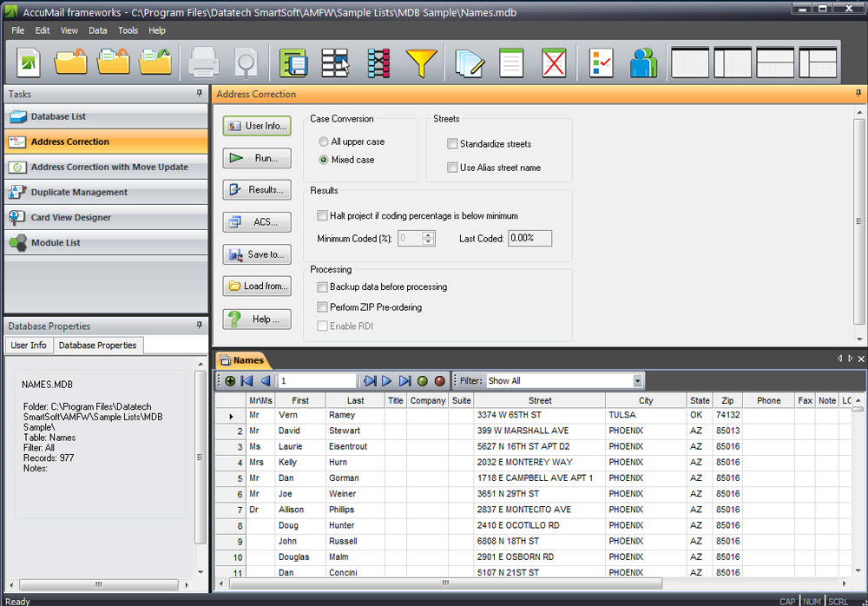The width and height of the screenshot is (868, 606).
Task: Click the add record green plus icon
Action: coord(228,380)
